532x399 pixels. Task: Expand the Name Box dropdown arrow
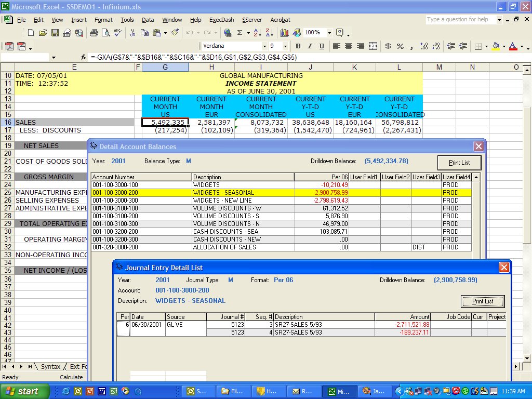pyautogui.click(x=54, y=57)
